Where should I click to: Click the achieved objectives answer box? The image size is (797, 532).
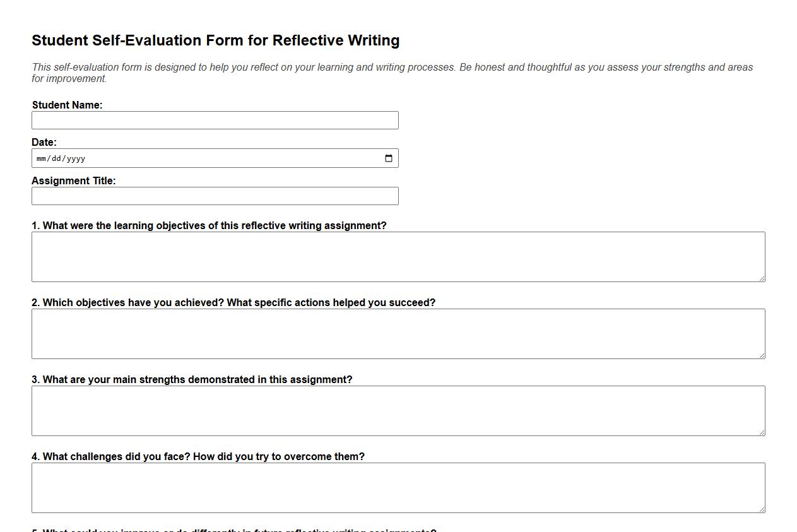pyautogui.click(x=398, y=333)
